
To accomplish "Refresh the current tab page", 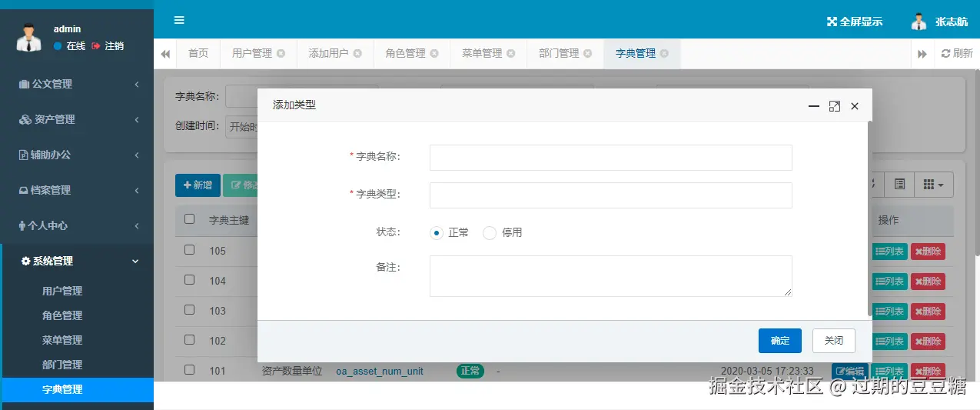I will click(957, 54).
